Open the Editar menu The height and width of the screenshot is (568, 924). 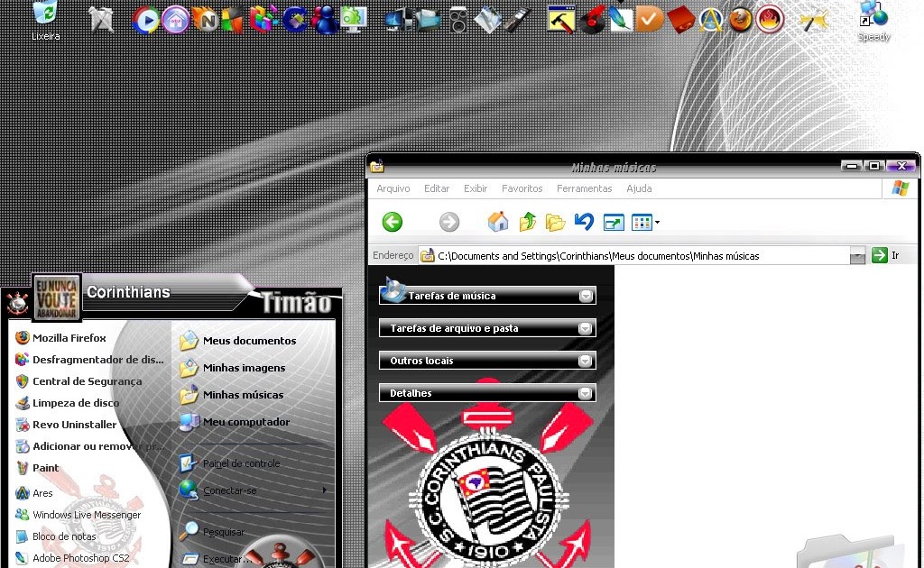tap(437, 188)
